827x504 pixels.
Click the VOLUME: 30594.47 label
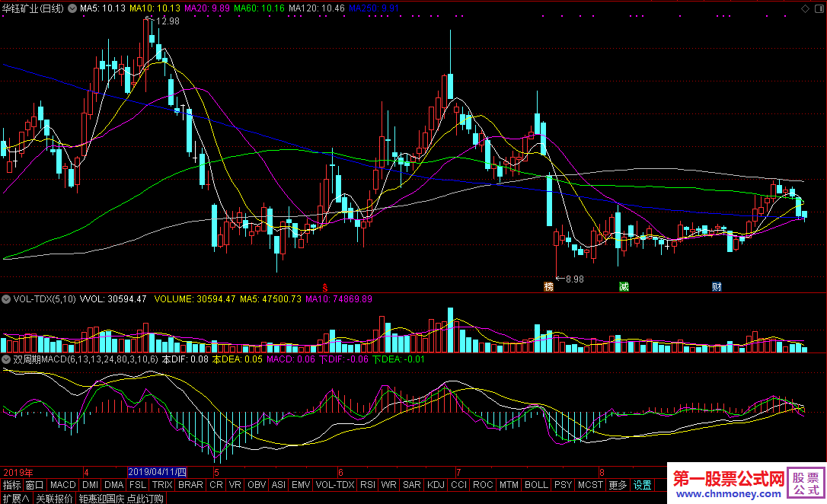[195, 299]
